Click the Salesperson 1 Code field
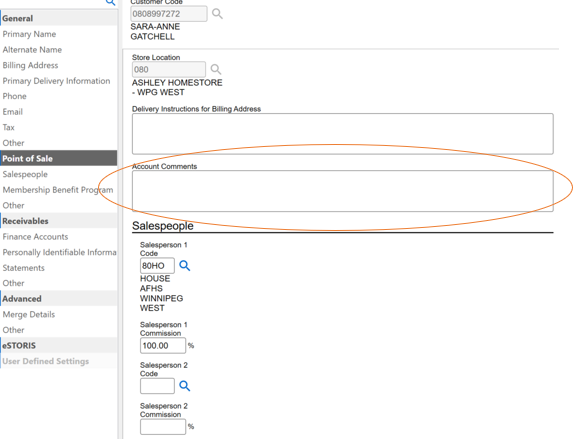579x444 pixels. [x=157, y=266]
